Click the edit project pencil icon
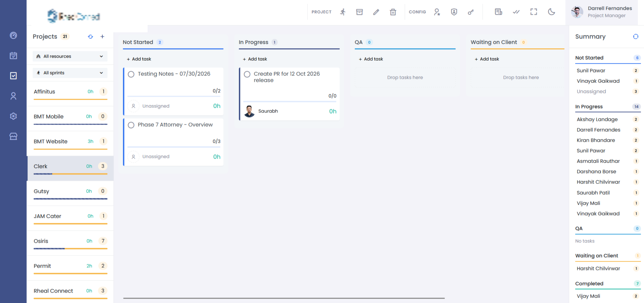This screenshot has height=303, width=644. pyautogui.click(x=376, y=12)
